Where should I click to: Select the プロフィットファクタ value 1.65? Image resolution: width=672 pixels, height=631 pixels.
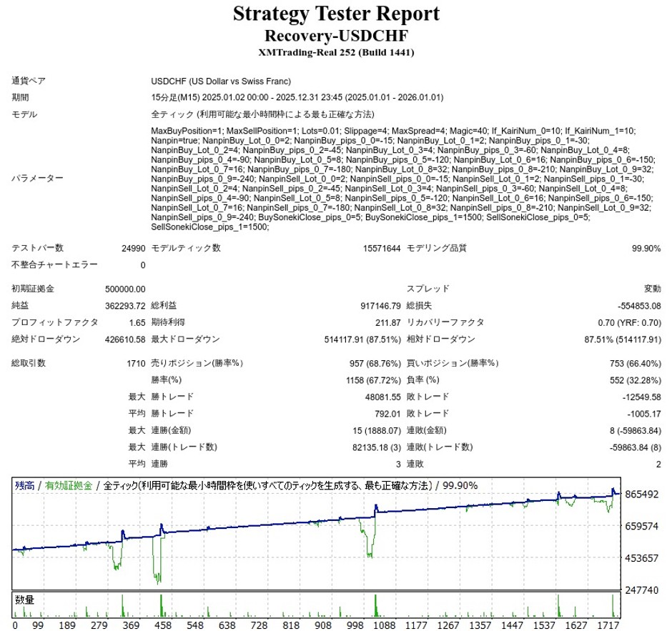tap(137, 322)
